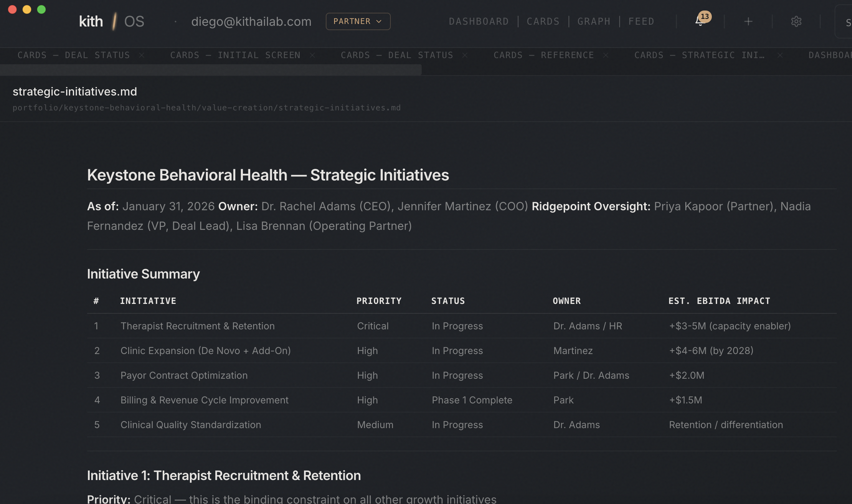Image resolution: width=852 pixels, height=504 pixels.
Task: Select the Therapist Recruitment & Retention row
Action: click(198, 326)
